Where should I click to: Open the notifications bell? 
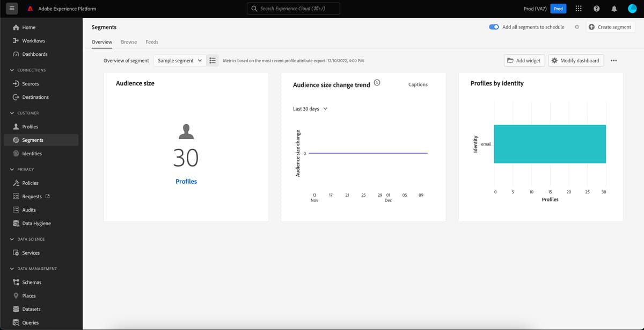(613, 8)
